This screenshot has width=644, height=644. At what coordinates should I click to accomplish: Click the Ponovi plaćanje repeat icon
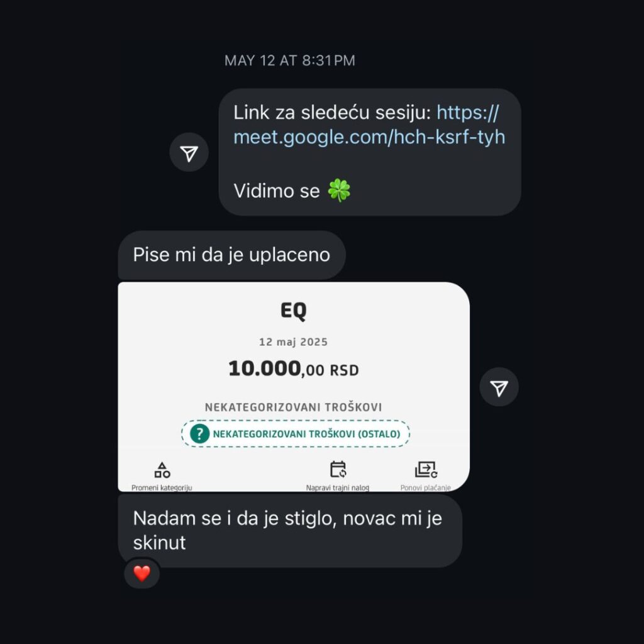tap(426, 470)
